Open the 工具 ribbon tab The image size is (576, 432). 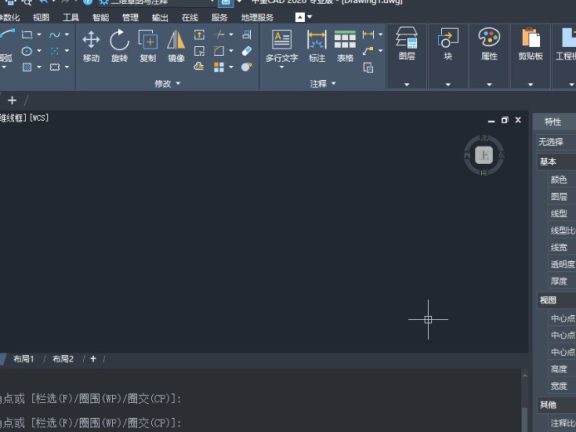tap(71, 17)
